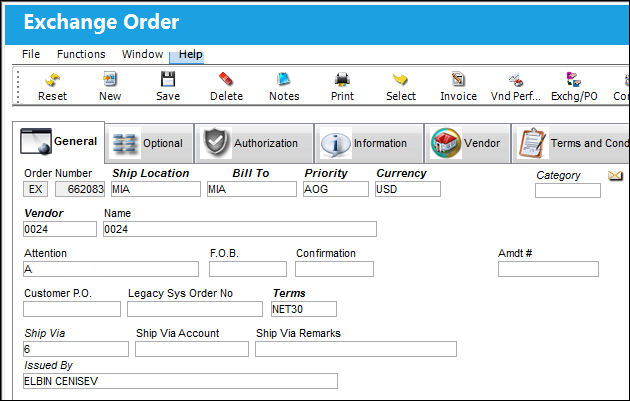Open Notes from the toolbar

click(x=284, y=79)
